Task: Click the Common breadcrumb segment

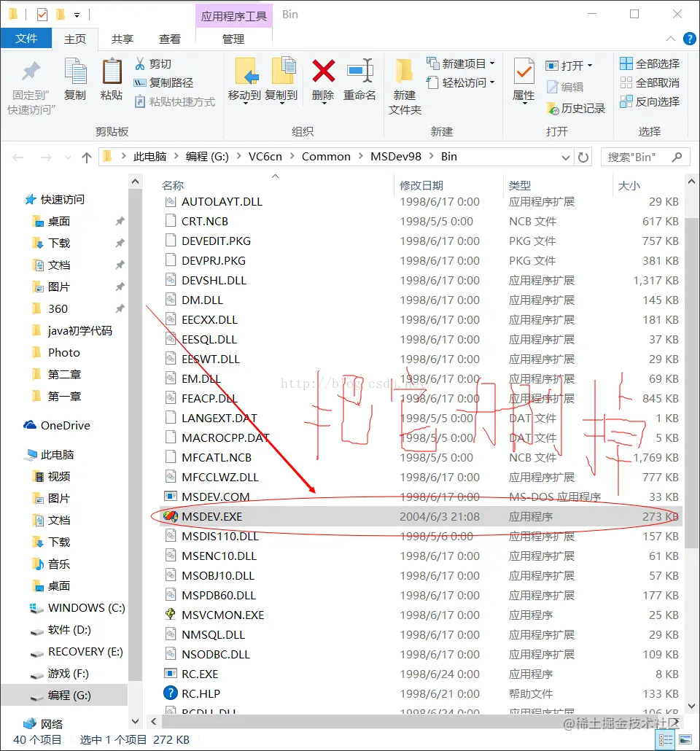Action: pos(326,157)
